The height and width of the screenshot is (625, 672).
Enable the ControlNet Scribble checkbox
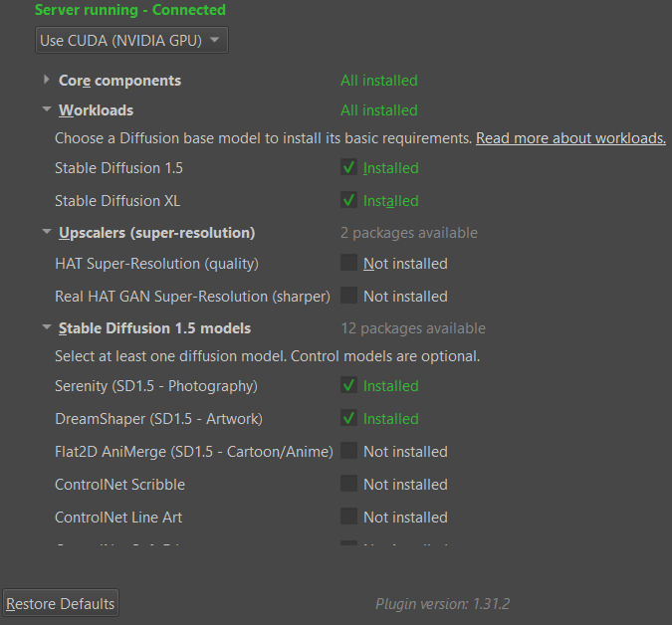click(348, 484)
